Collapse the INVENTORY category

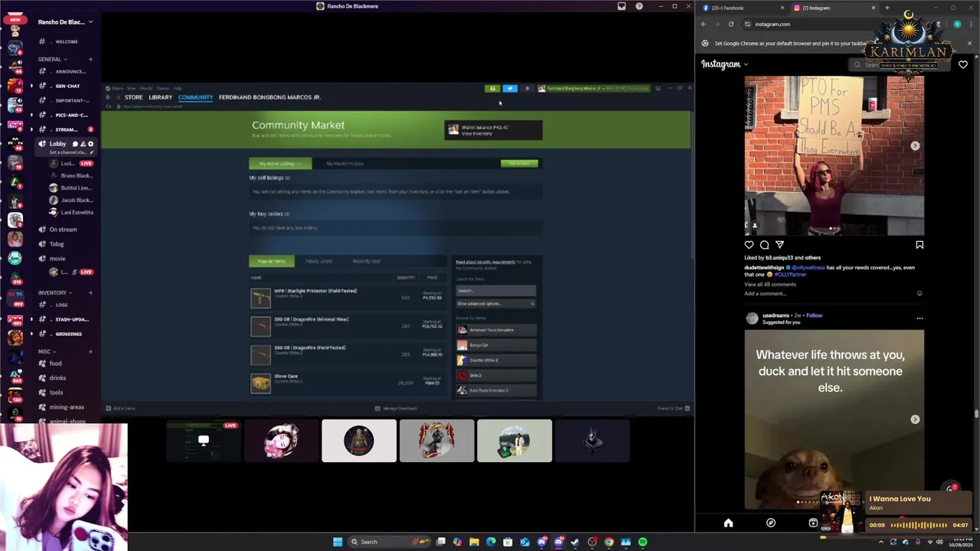coord(55,292)
